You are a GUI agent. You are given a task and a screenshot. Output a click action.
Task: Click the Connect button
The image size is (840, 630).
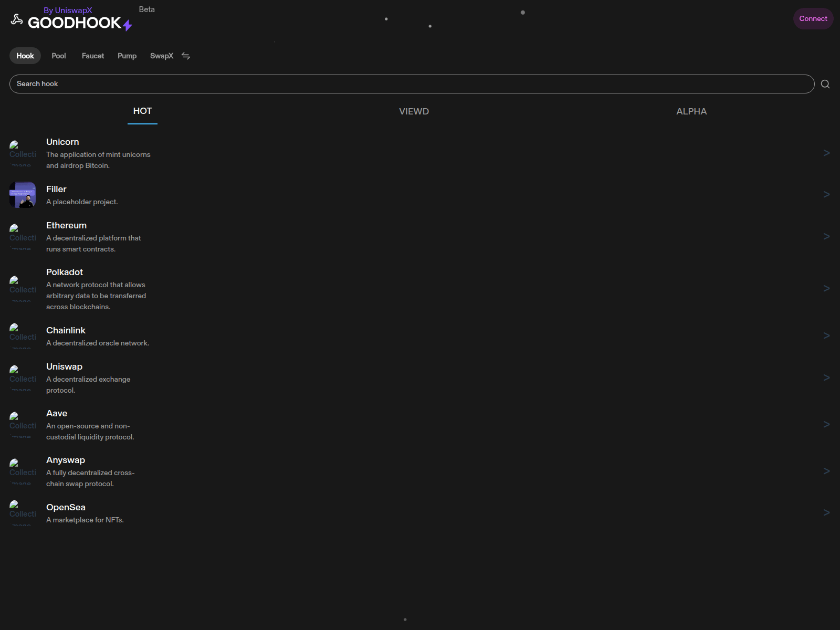[813, 18]
